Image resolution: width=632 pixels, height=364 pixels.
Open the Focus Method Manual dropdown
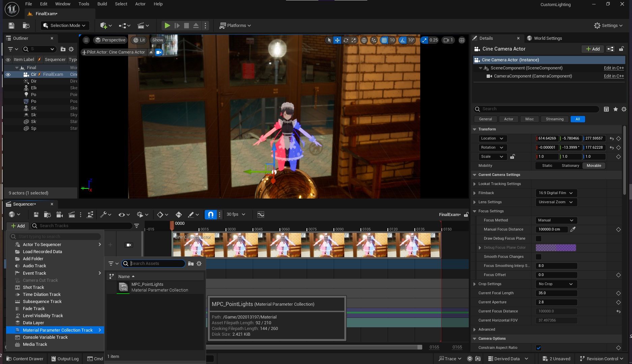(x=556, y=220)
